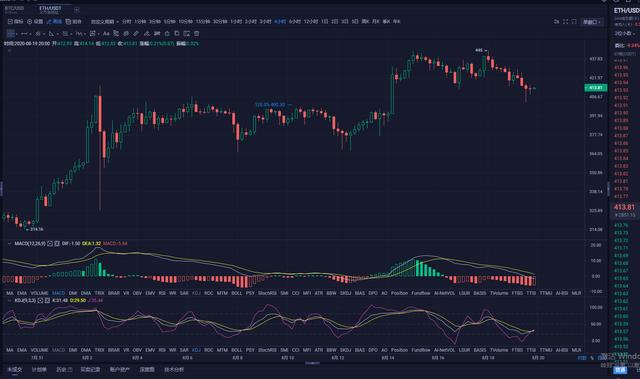The height and width of the screenshot is (379, 640).
Task: Expand the 自定义周期 custom period dropdown
Action: 104,22
